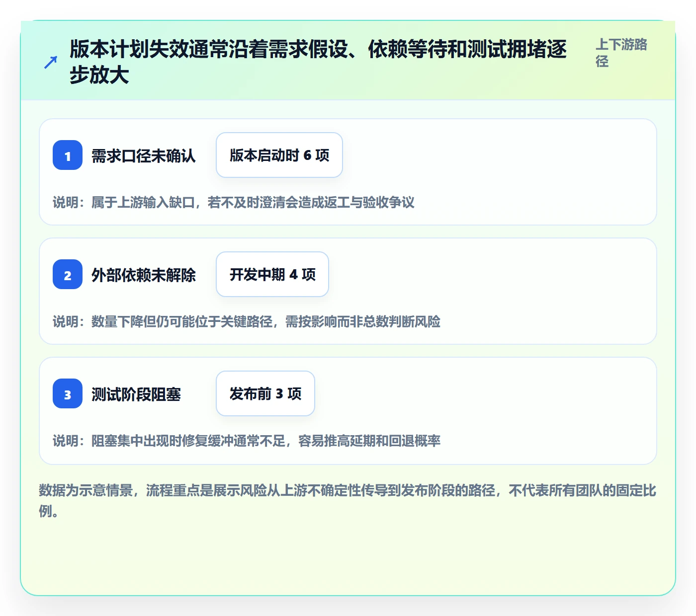Click the footnote starting '数据为示意情景'

point(348,501)
